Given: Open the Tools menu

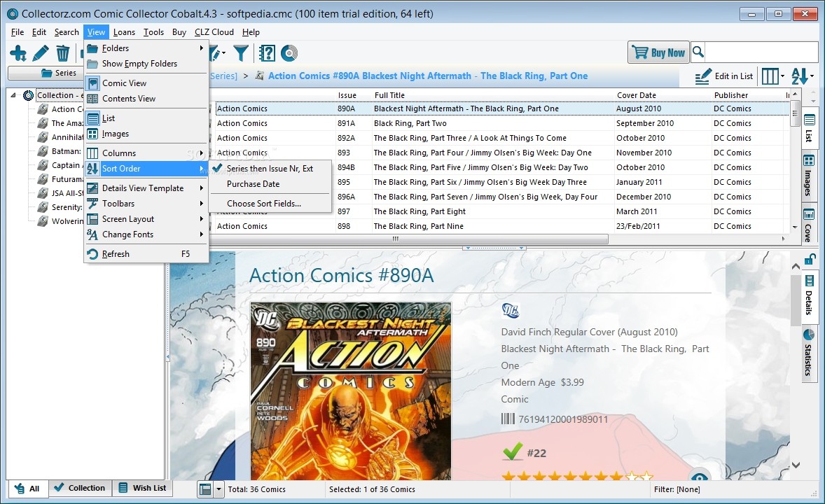Looking at the screenshot, I should (x=153, y=32).
